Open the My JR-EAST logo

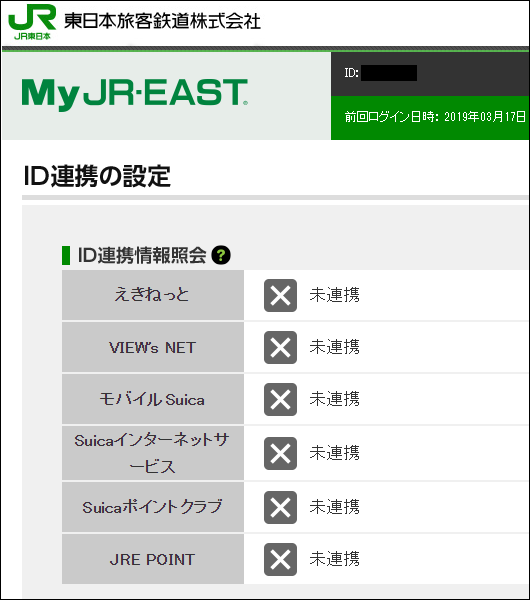pyautogui.click(x=135, y=94)
